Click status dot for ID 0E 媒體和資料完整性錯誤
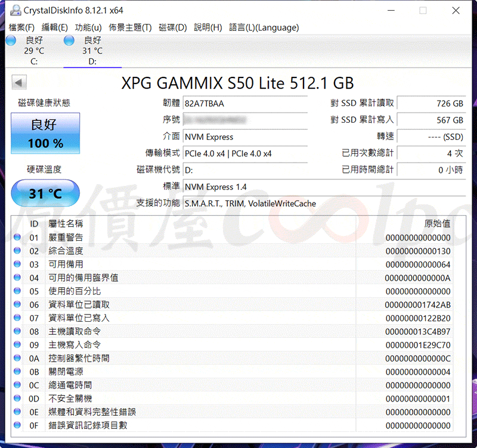Viewport: 477px width, 448px height. pos(17,412)
